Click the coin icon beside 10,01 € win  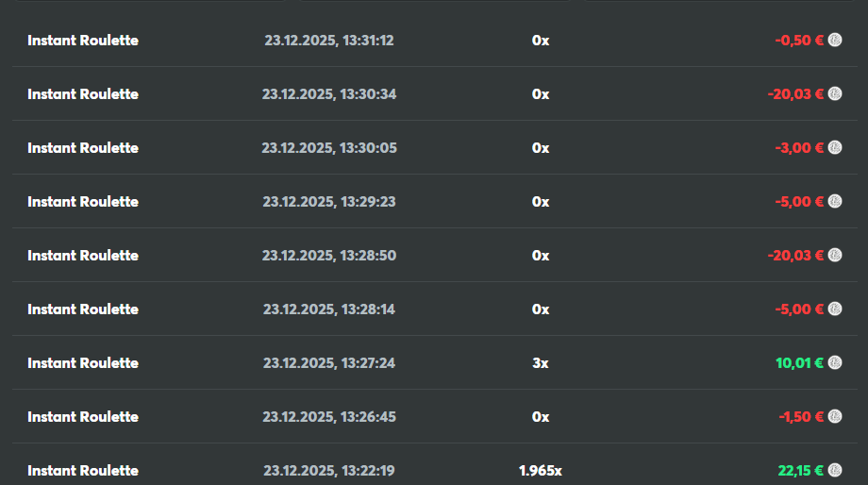pos(835,363)
